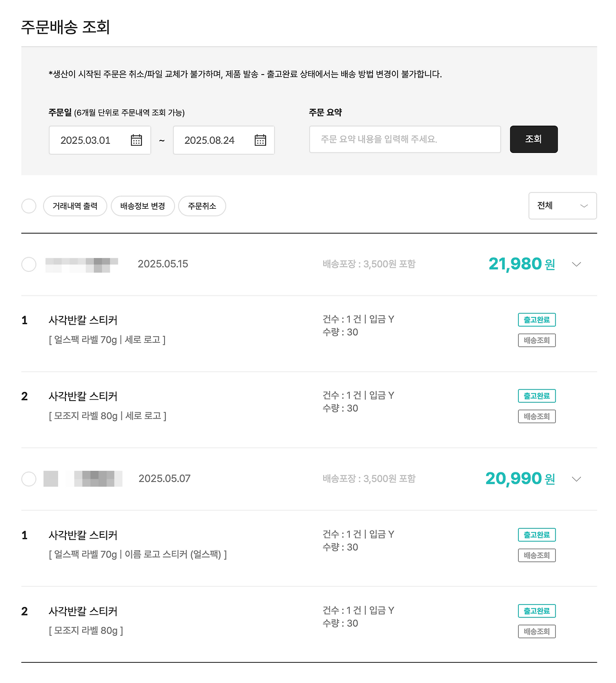Toggle the select-all orders circle checkbox
The image size is (616, 683).
point(29,206)
